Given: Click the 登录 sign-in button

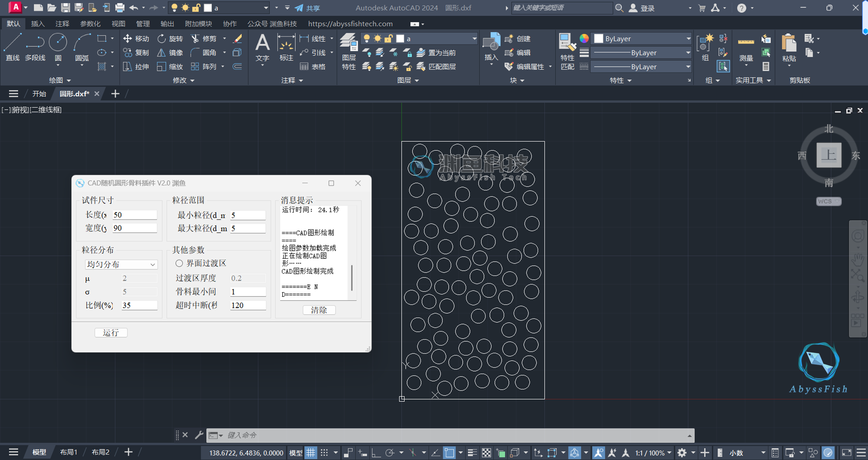Looking at the screenshot, I should 642,8.
